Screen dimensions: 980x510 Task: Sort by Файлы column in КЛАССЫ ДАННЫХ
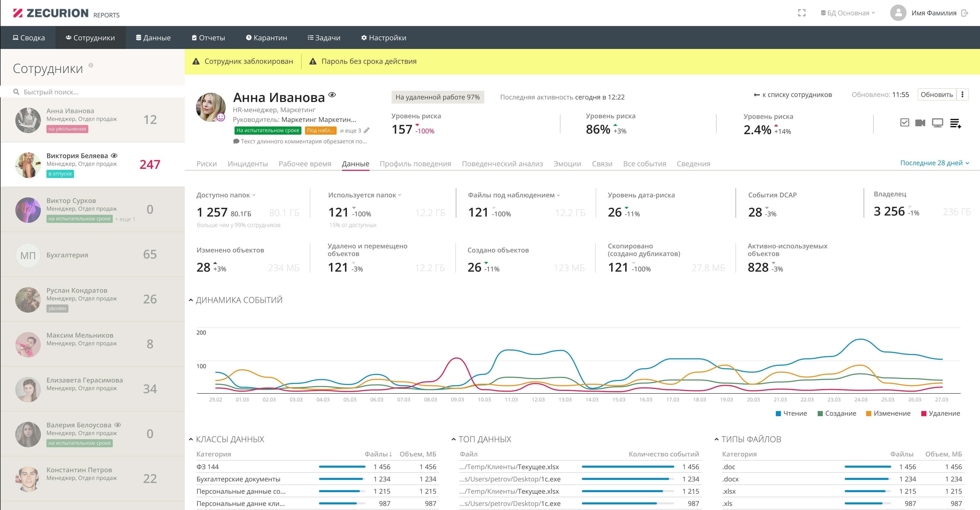[378, 454]
